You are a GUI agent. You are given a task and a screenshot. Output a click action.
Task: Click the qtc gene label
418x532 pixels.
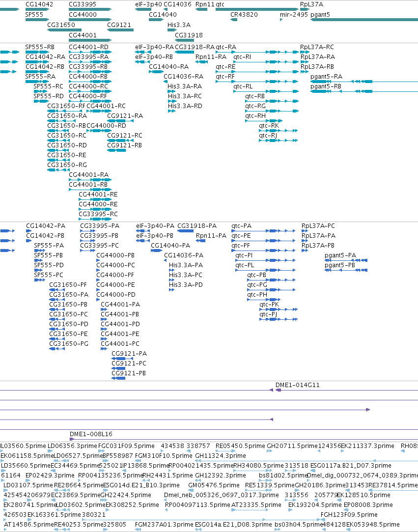220,4
